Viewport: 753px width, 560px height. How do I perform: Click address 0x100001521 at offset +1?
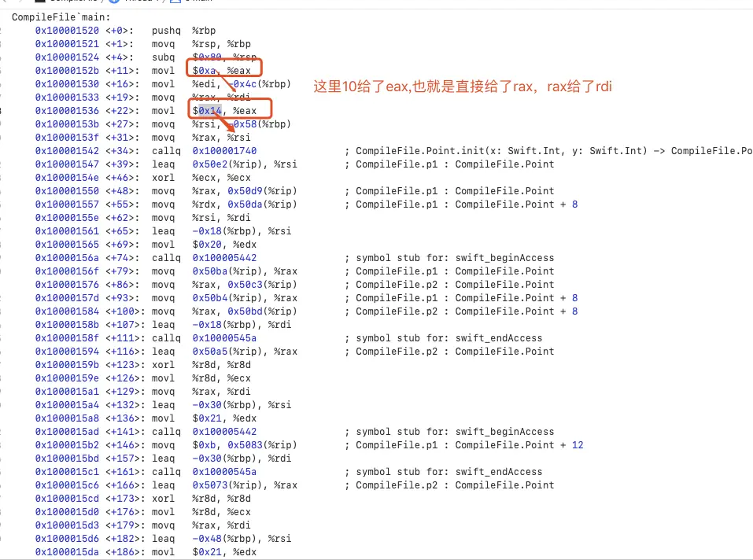[x=67, y=44]
